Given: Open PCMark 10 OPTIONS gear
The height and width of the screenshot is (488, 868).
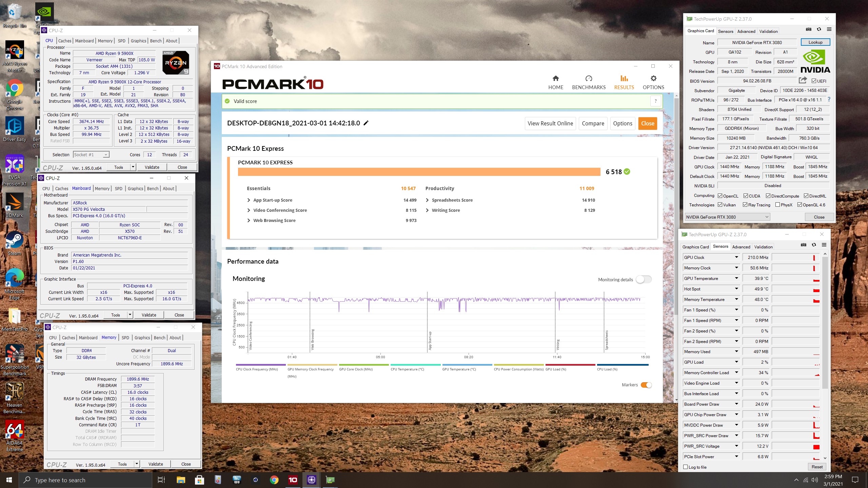Looking at the screenshot, I should [653, 82].
